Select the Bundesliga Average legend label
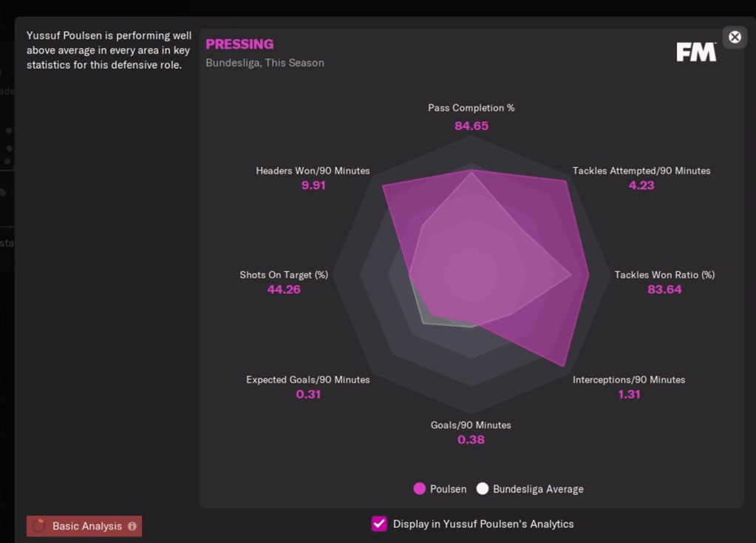Screen dimensions: 756x543 click(x=538, y=489)
